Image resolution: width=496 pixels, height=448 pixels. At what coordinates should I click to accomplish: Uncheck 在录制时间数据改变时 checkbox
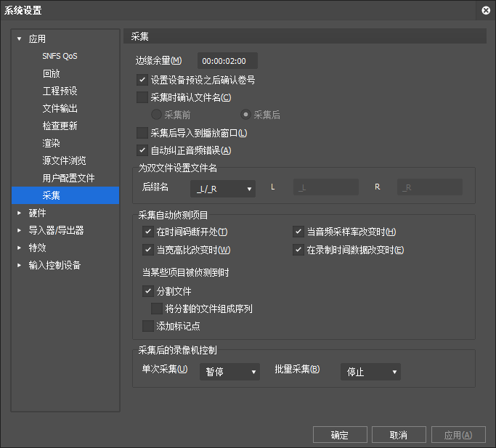tap(298, 250)
